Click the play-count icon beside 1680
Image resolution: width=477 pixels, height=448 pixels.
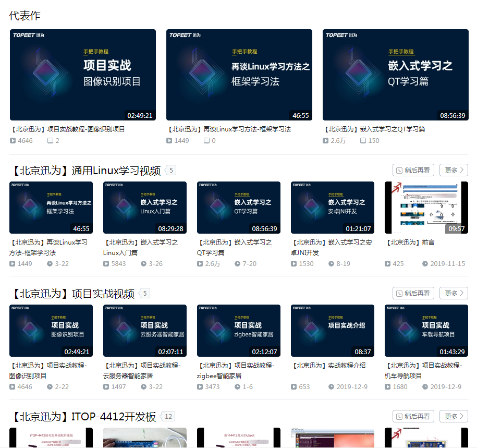click(387, 386)
